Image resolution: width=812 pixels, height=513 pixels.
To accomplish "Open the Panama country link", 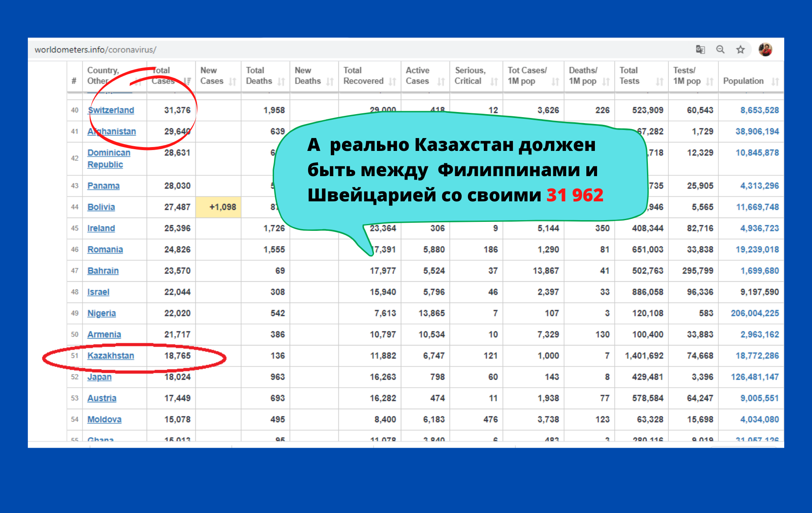I will 103,186.
